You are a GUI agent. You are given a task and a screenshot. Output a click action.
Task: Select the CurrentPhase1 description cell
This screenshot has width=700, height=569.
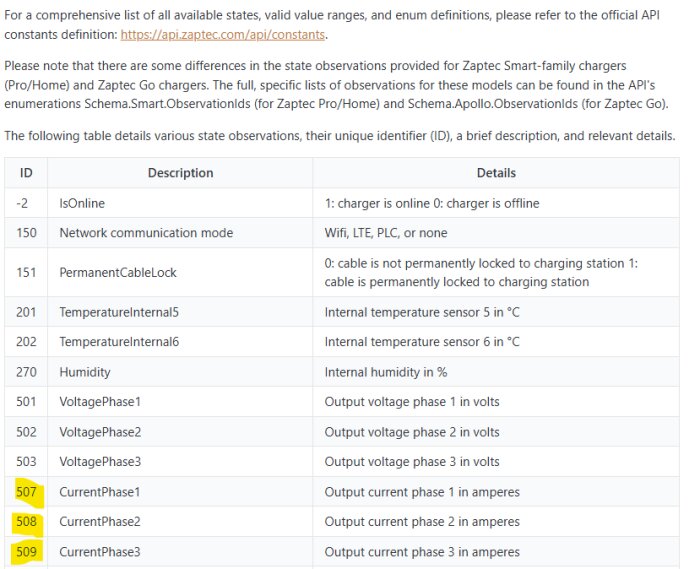click(180, 492)
